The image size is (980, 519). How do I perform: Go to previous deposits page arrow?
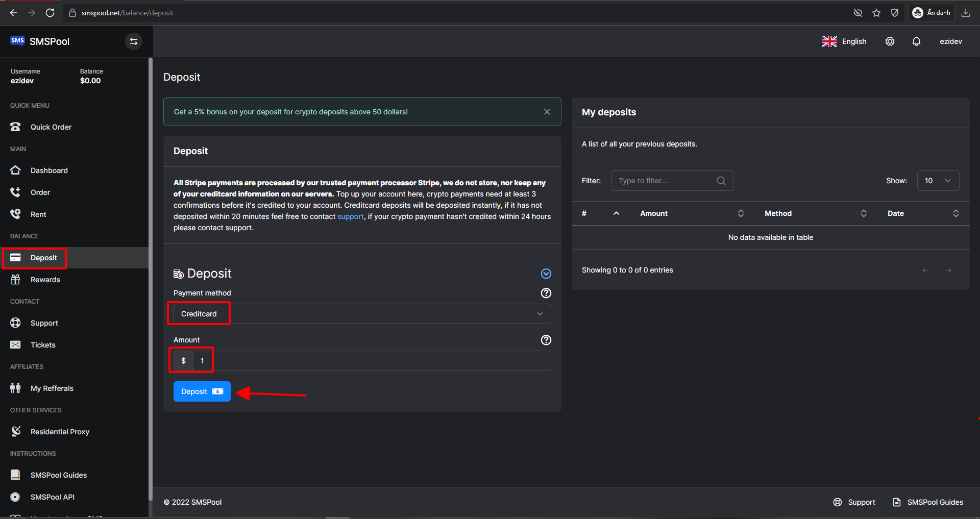[x=925, y=270]
